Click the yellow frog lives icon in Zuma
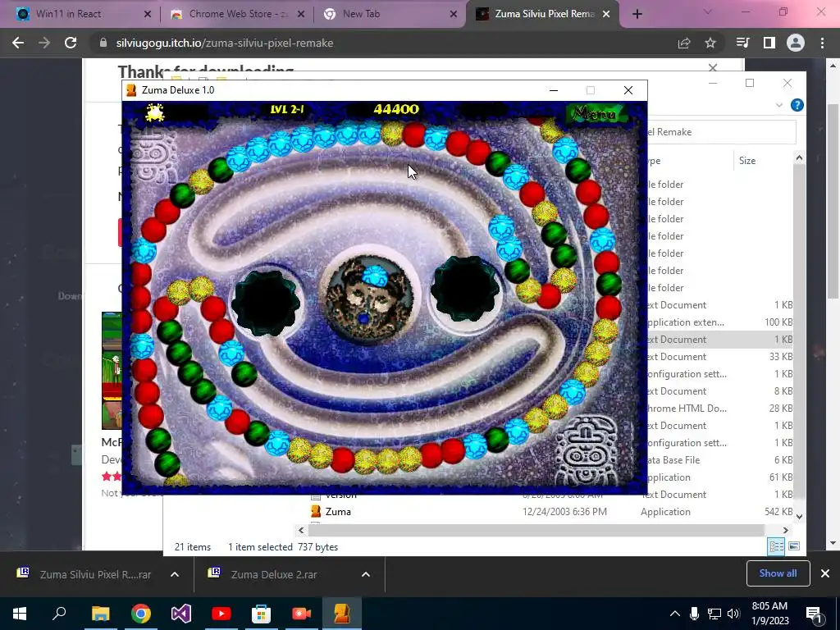 [155, 112]
